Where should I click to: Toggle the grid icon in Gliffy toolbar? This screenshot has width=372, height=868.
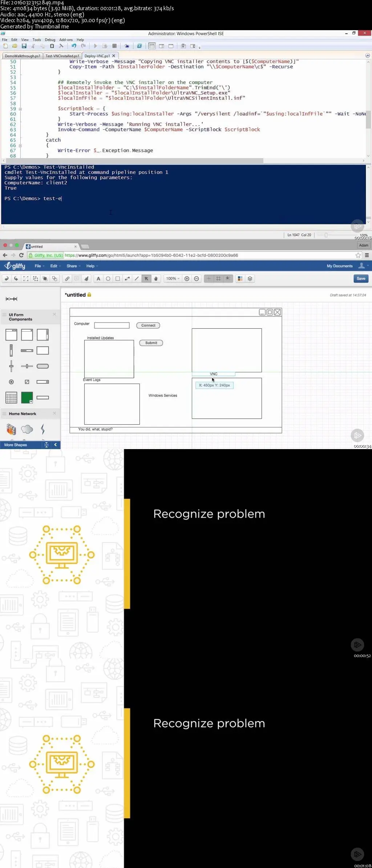(x=218, y=279)
